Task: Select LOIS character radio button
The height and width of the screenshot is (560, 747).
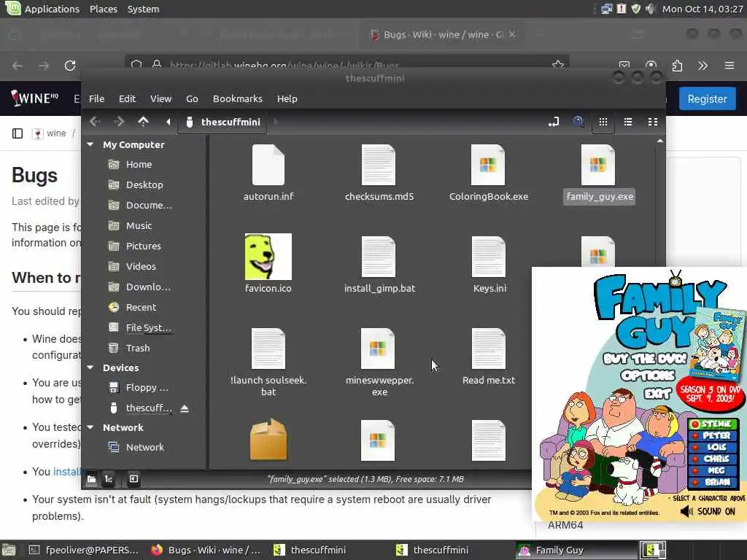Action: [695, 447]
